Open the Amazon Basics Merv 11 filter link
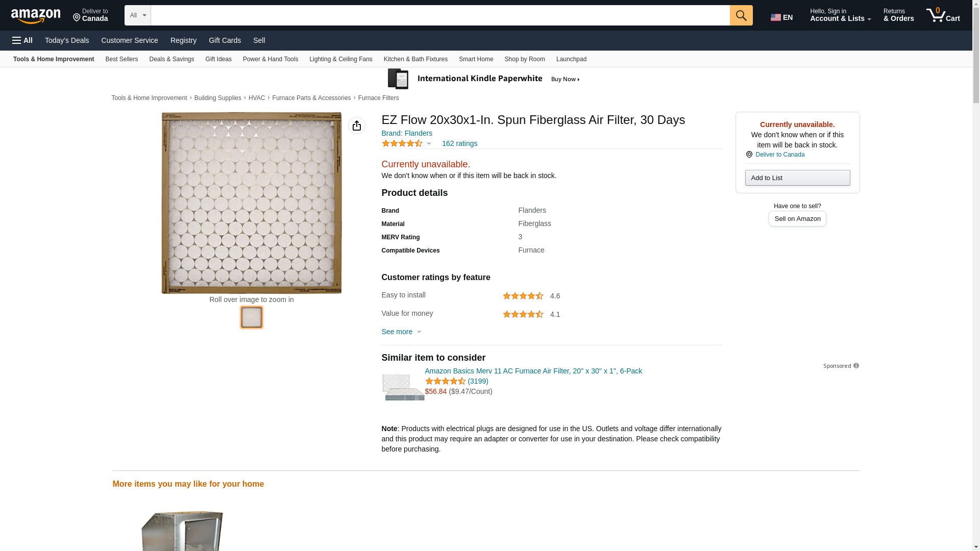 [x=533, y=371]
